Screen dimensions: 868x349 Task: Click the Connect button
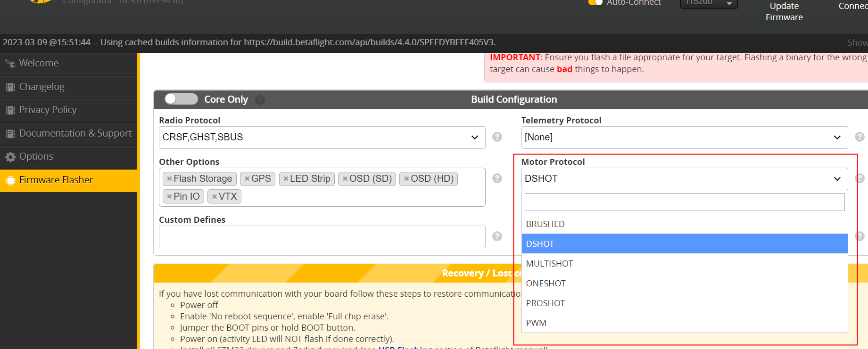pos(853,6)
